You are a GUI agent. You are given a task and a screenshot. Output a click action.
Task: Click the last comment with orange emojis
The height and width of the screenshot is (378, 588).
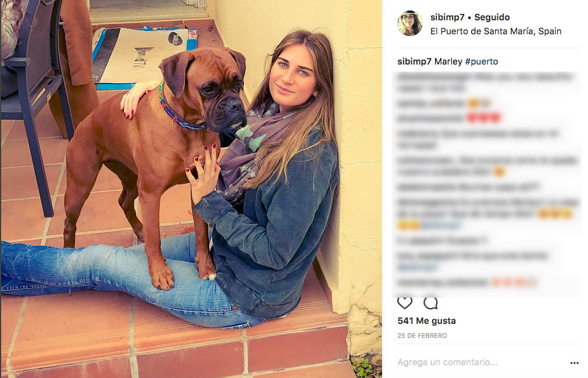coord(466,282)
